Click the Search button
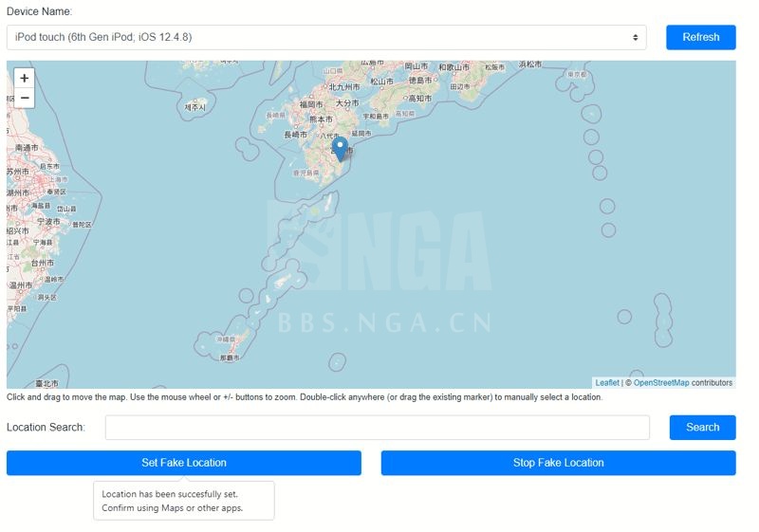Viewport: 759px width, 532px height. tap(702, 427)
